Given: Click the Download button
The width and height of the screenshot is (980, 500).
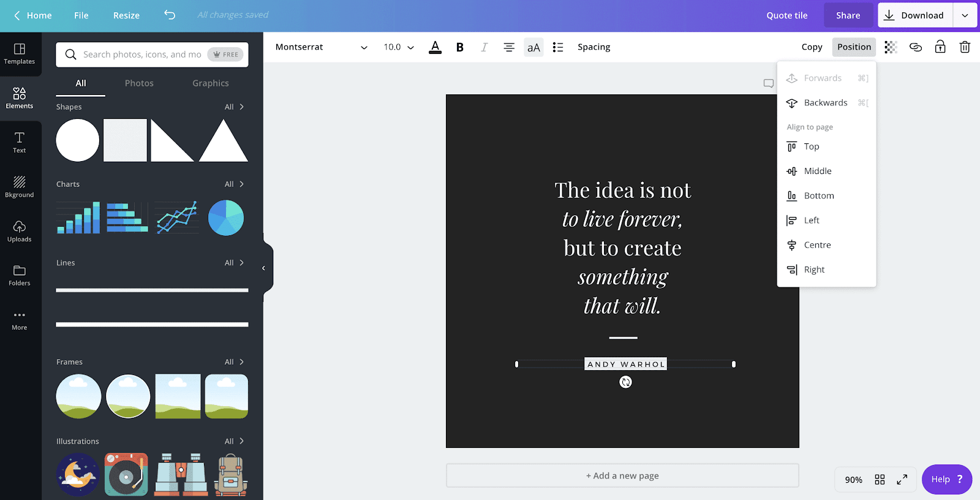Looking at the screenshot, I should coord(915,15).
